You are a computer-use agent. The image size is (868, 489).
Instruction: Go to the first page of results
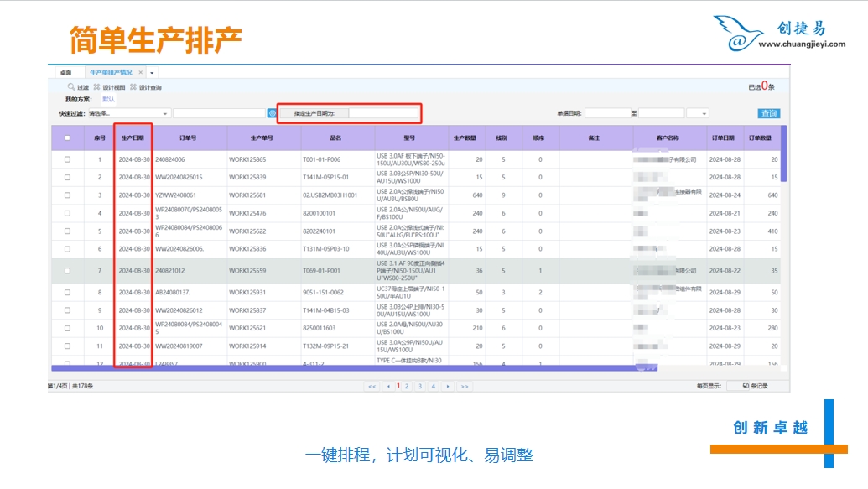[x=372, y=387]
